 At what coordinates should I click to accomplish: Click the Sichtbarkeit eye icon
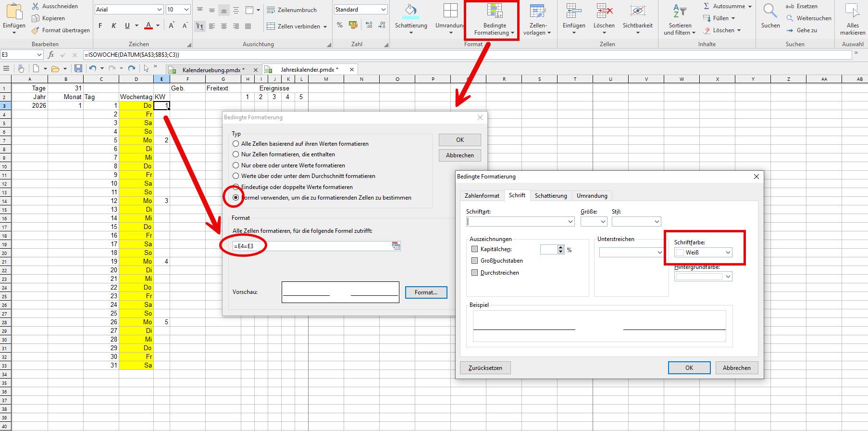637,12
